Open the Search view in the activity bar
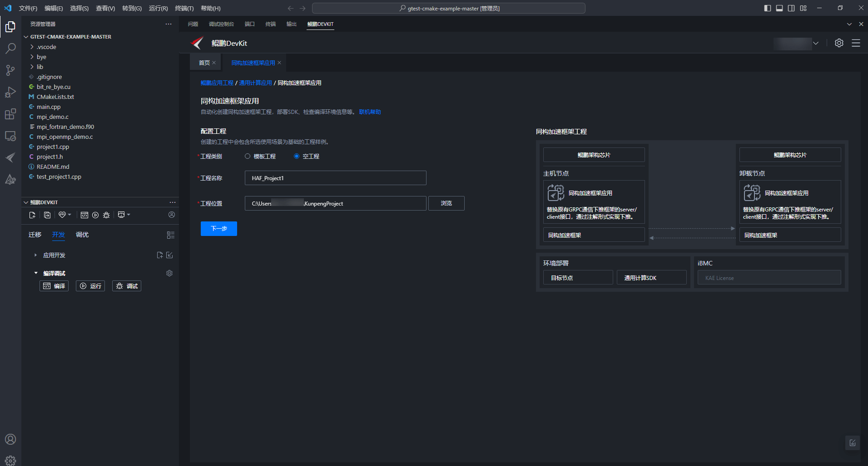Viewport: 868px width, 466px height. coord(10,48)
